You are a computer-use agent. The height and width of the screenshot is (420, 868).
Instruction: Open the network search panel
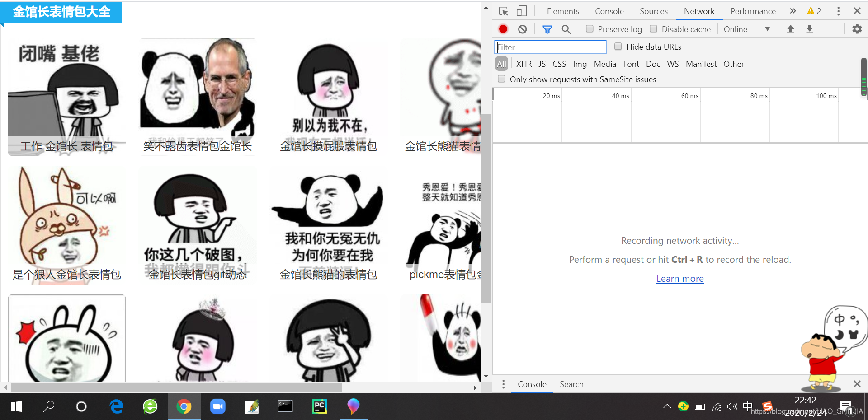[566, 29]
